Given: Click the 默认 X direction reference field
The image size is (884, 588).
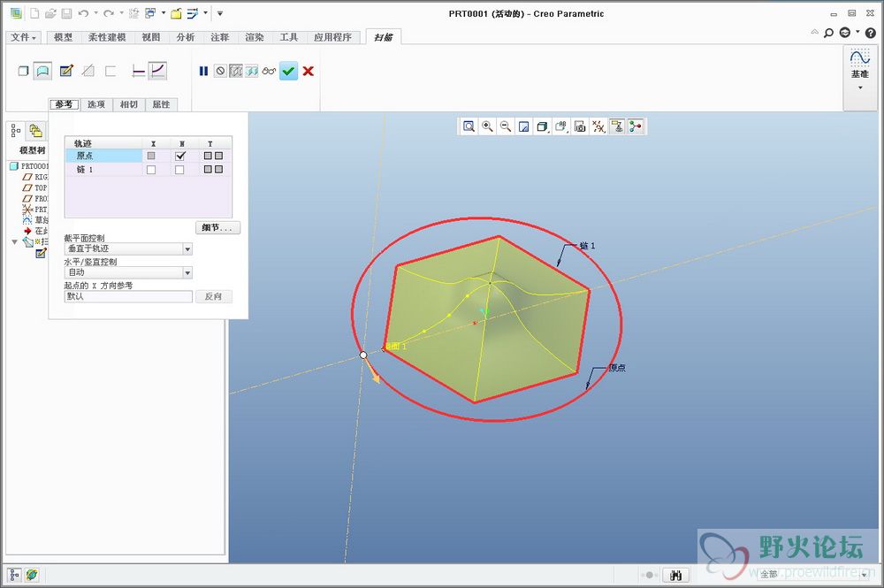Looking at the screenshot, I should [x=128, y=296].
